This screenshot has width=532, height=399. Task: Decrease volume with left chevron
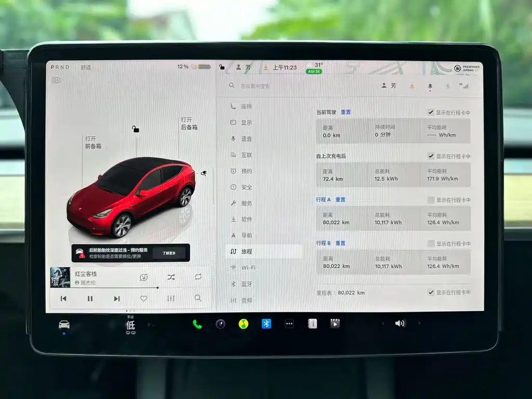(383, 323)
